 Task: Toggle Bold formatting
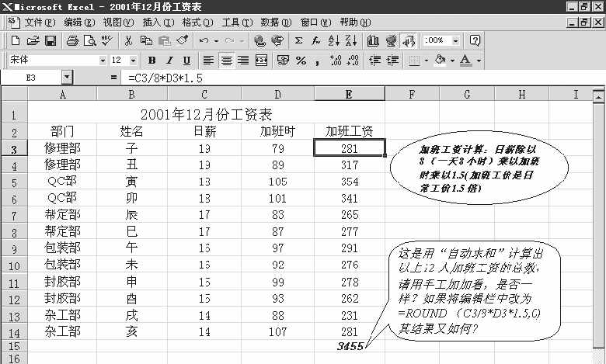pyautogui.click(x=151, y=61)
